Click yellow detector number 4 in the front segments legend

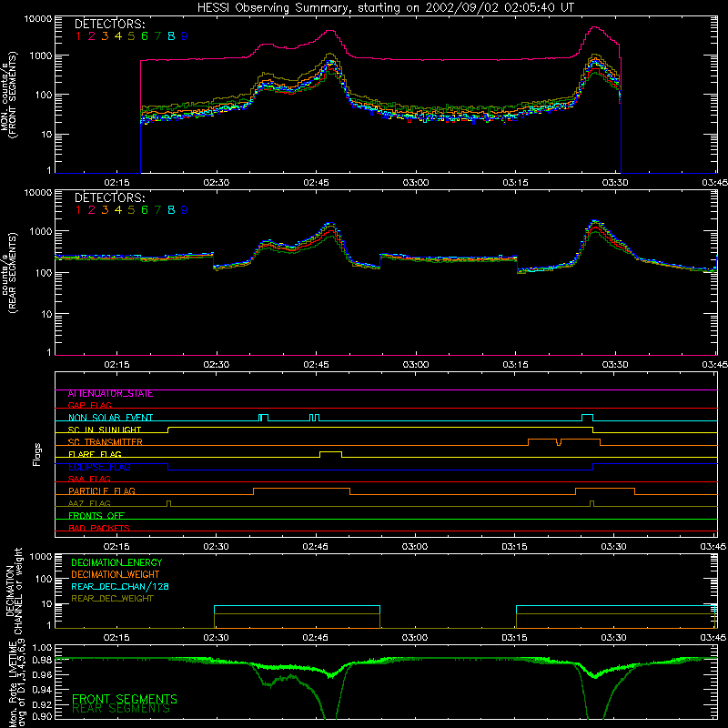click(x=118, y=36)
